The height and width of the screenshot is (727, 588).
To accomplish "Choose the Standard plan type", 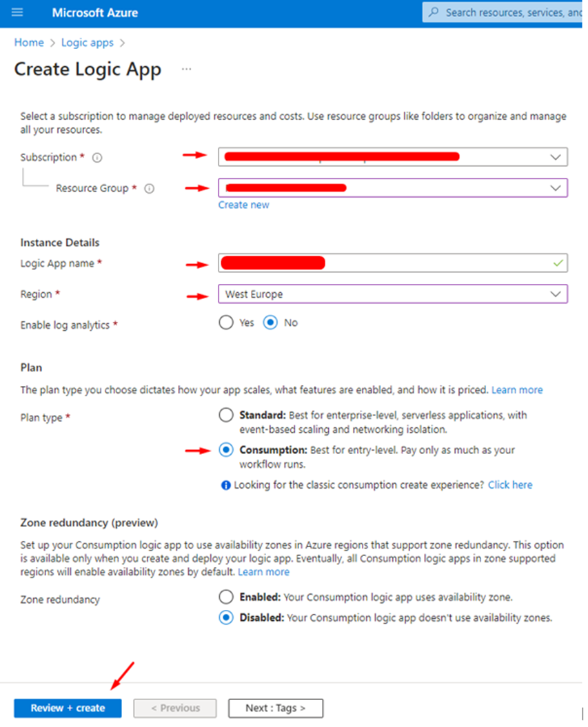I will [225, 415].
